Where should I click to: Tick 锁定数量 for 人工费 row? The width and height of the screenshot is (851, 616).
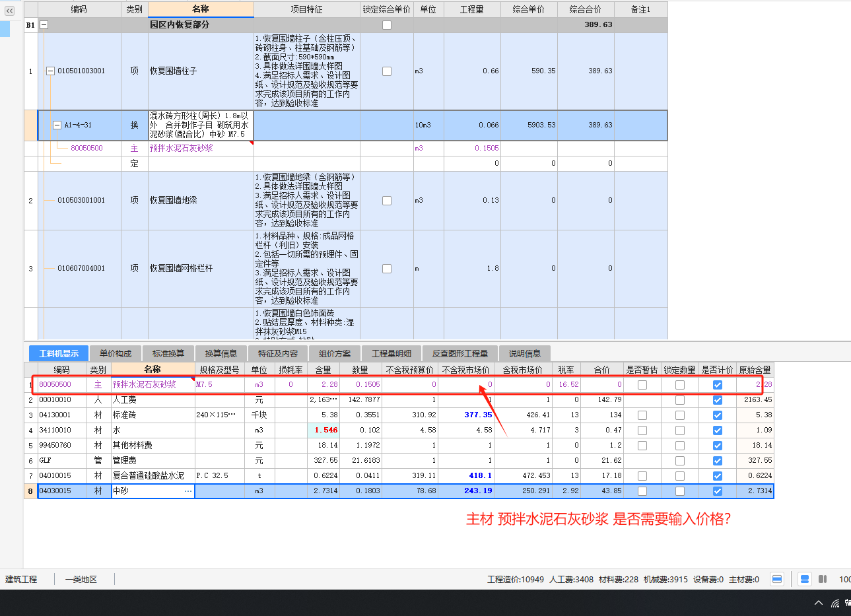(x=680, y=400)
